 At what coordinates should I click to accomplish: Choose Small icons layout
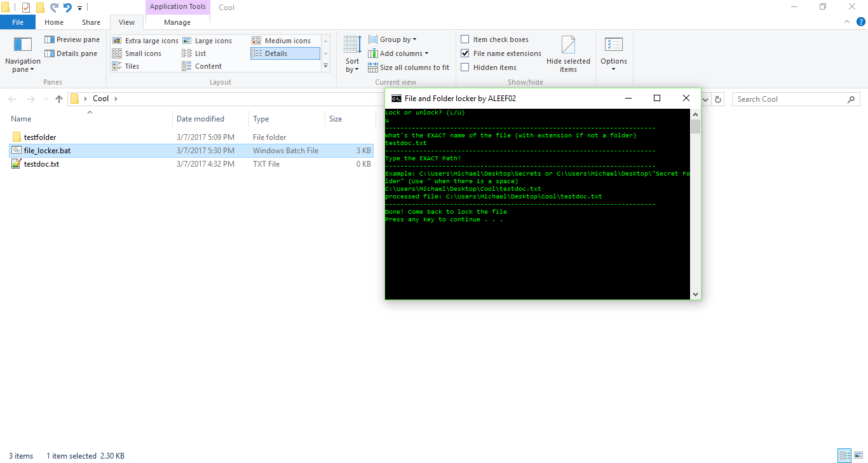tap(137, 53)
